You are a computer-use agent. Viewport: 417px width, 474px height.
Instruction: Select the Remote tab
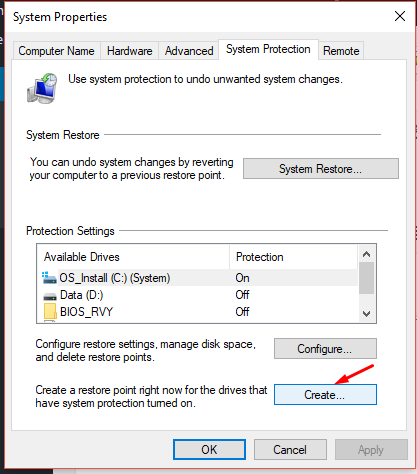tap(341, 51)
